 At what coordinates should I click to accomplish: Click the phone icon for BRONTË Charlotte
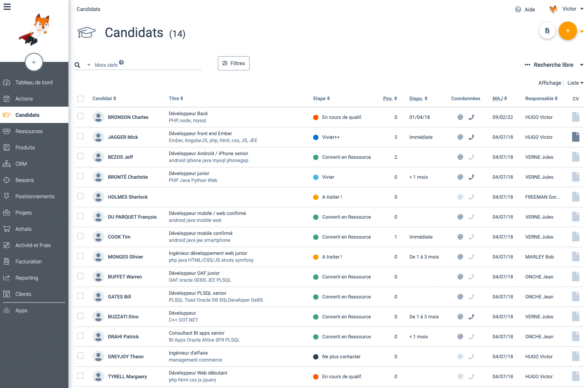(x=471, y=177)
